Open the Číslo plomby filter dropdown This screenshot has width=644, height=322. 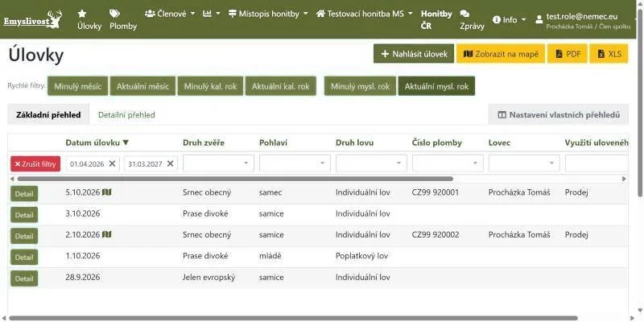pyautogui.click(x=448, y=163)
